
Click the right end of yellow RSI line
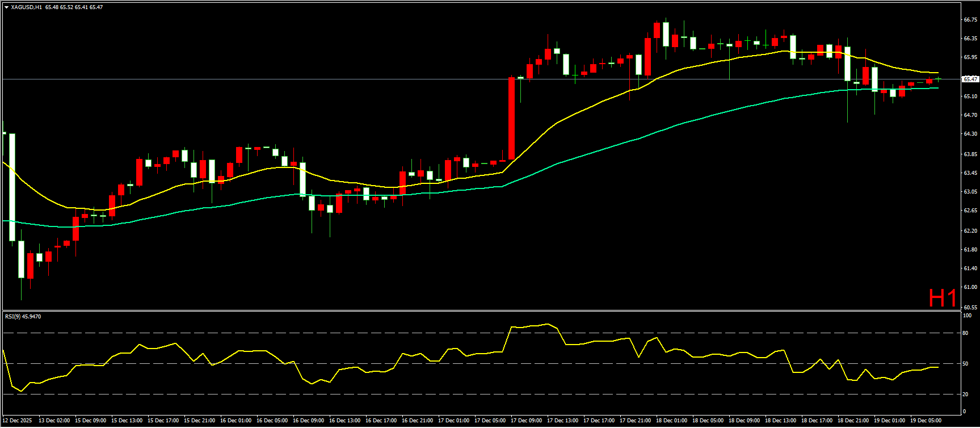click(x=937, y=367)
